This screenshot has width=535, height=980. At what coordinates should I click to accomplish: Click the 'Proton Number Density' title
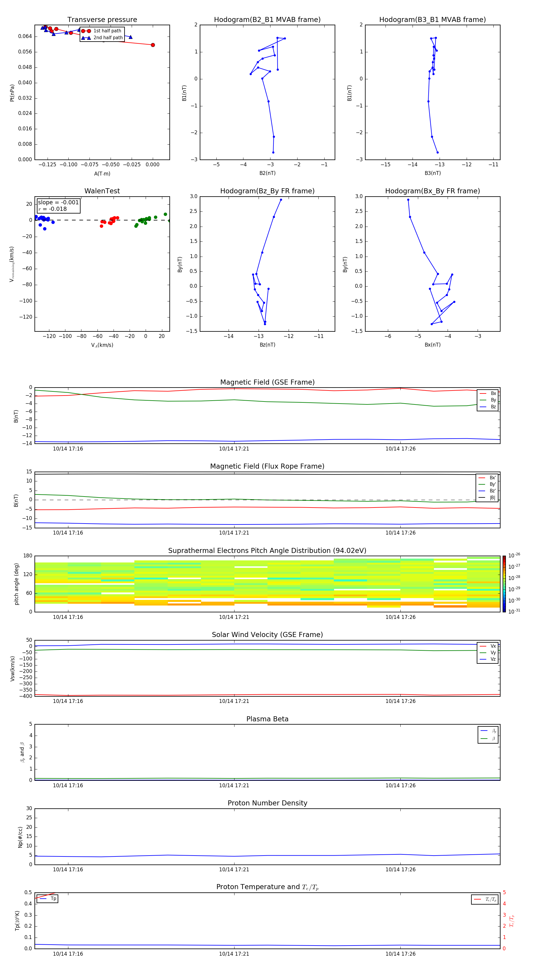(267, 803)
